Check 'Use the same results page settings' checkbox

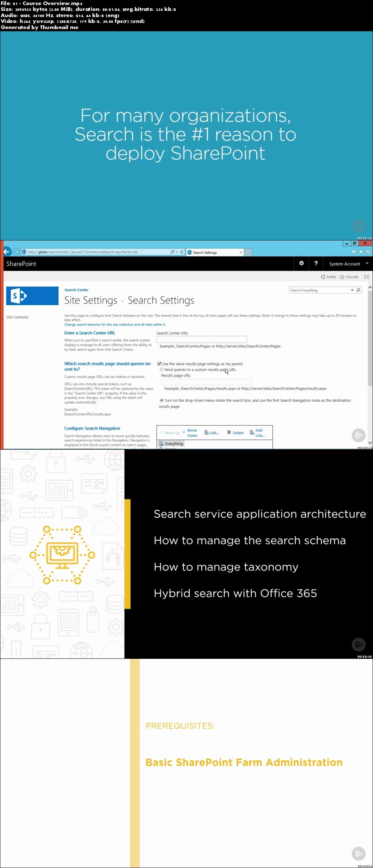(159, 363)
